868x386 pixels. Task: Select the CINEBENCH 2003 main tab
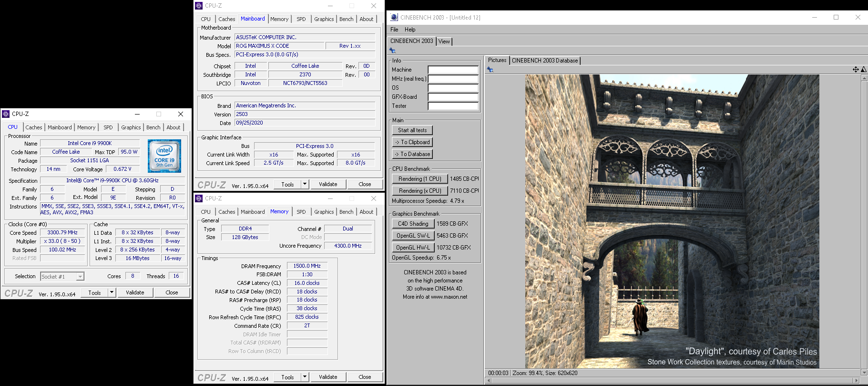(x=412, y=41)
